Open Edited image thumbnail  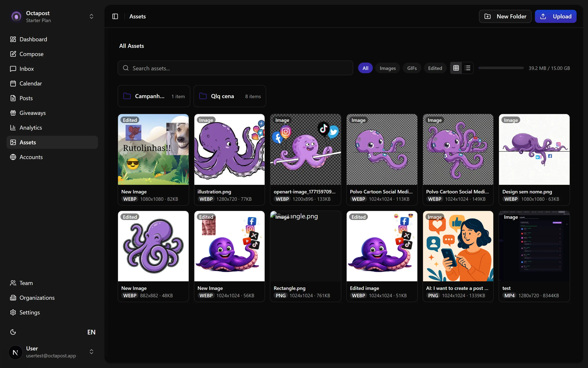[382, 246]
